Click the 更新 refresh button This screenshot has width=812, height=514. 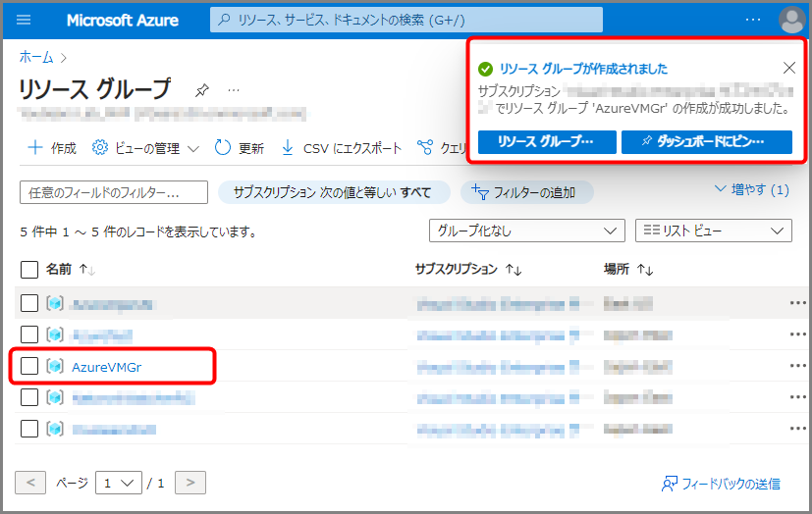coord(240,148)
